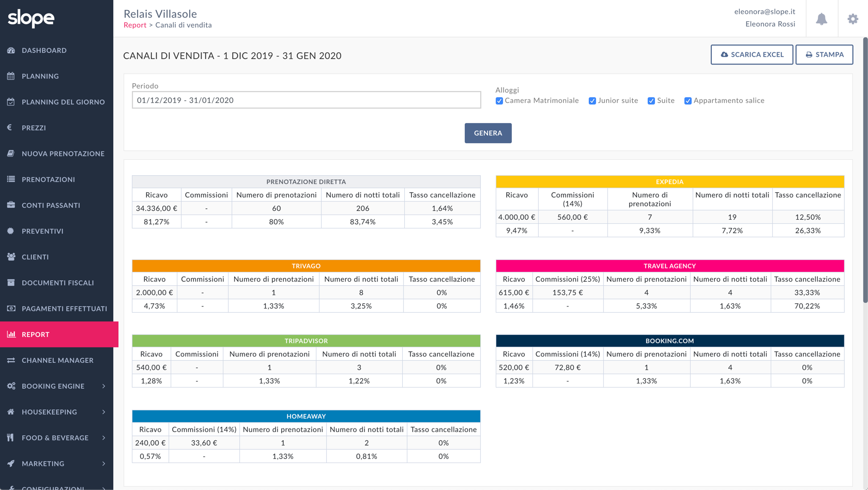
Task: Expand the Booking Engine submenu chevron
Action: [x=104, y=386]
